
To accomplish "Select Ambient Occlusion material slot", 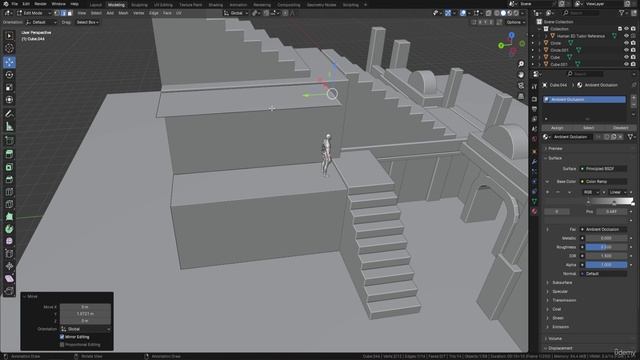I will point(584,100).
